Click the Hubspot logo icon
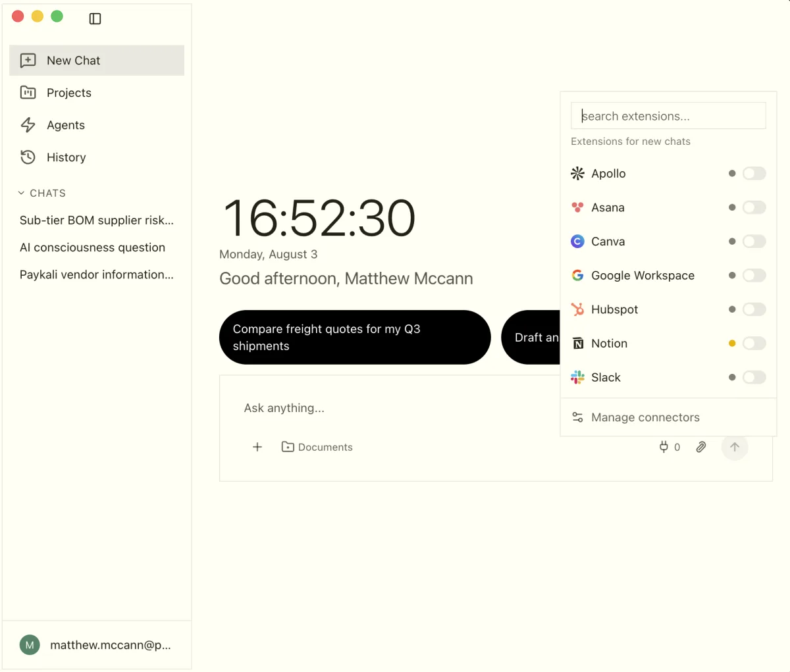Viewport: 790px width, 672px height. pos(577,309)
